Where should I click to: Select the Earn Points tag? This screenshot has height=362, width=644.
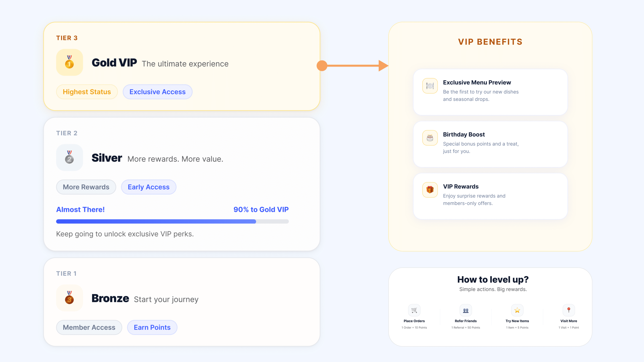coord(152,327)
